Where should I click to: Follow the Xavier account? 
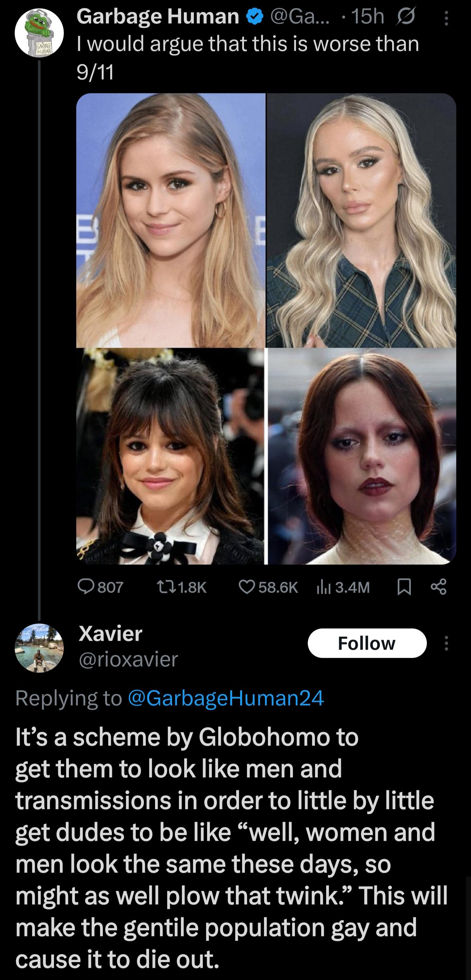click(367, 643)
